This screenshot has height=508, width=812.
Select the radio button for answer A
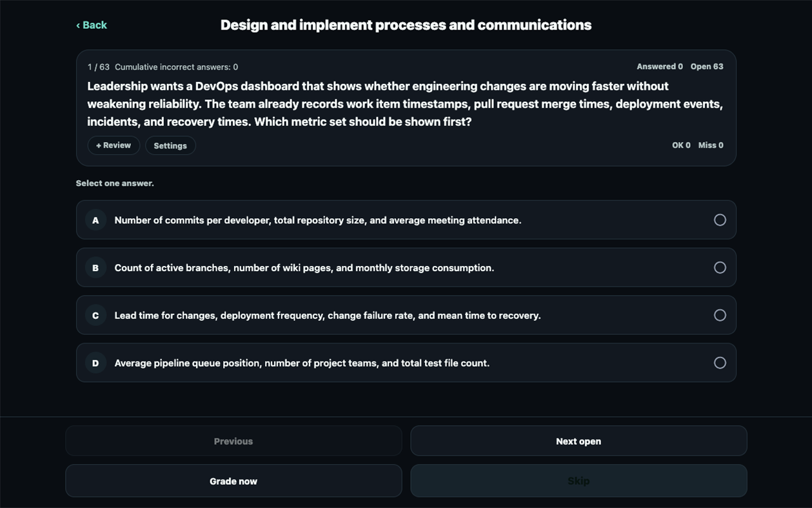click(720, 220)
